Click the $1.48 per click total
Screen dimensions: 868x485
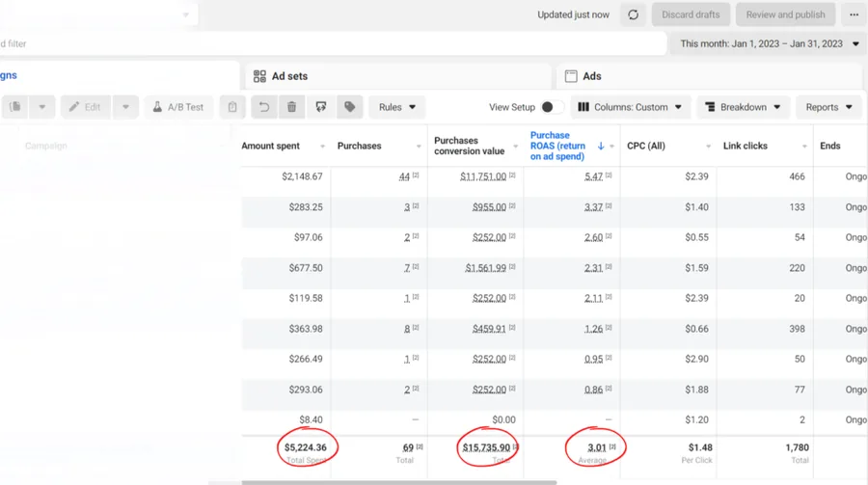click(700, 447)
